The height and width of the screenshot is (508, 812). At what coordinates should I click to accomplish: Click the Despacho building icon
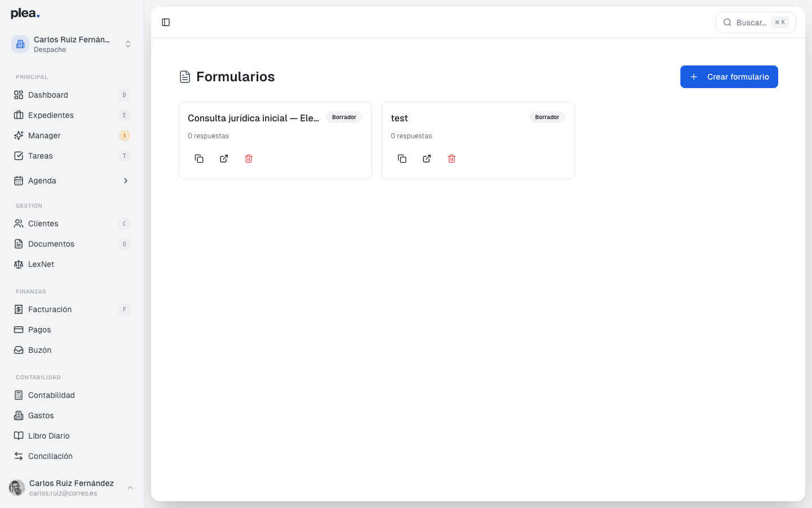pyautogui.click(x=20, y=44)
